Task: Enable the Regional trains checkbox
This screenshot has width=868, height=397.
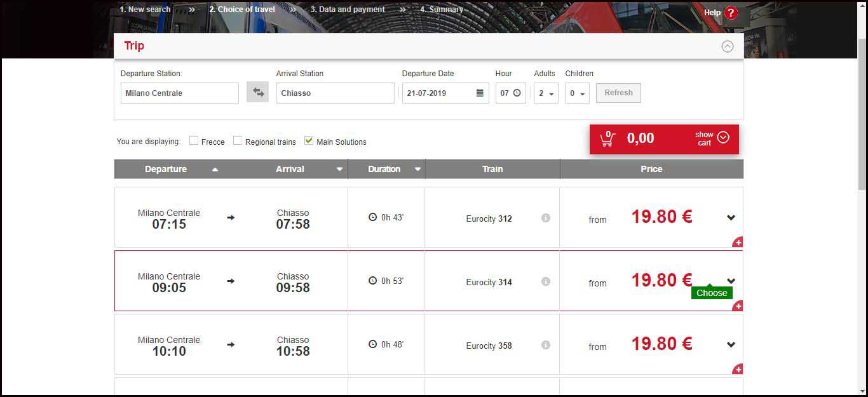Action: point(238,140)
